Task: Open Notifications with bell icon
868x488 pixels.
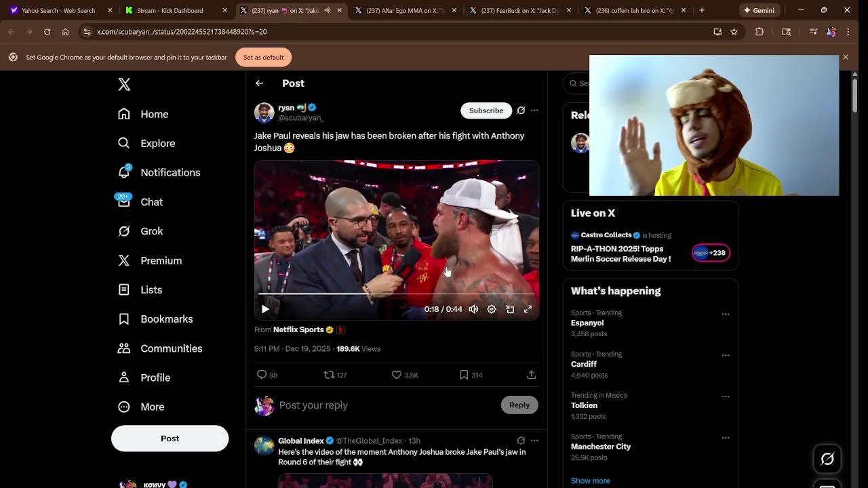Action: [x=159, y=172]
